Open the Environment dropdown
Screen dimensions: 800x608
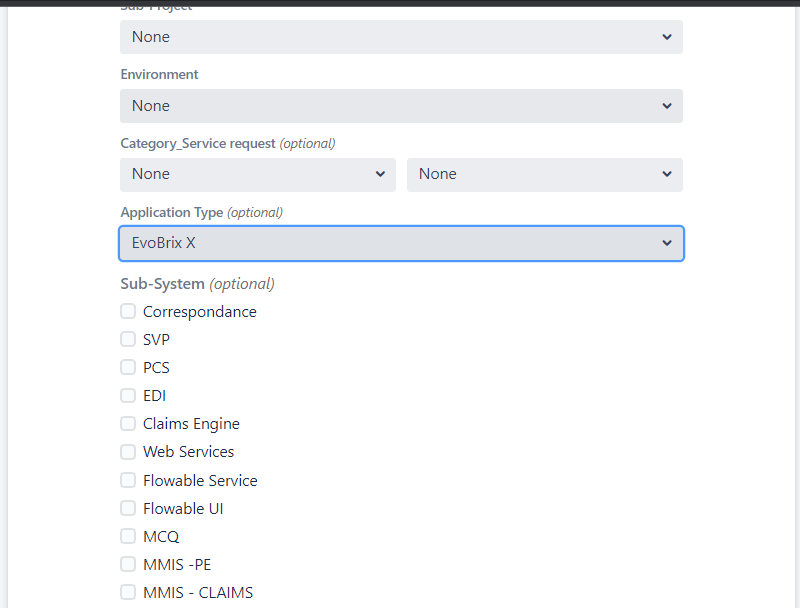[401, 106]
